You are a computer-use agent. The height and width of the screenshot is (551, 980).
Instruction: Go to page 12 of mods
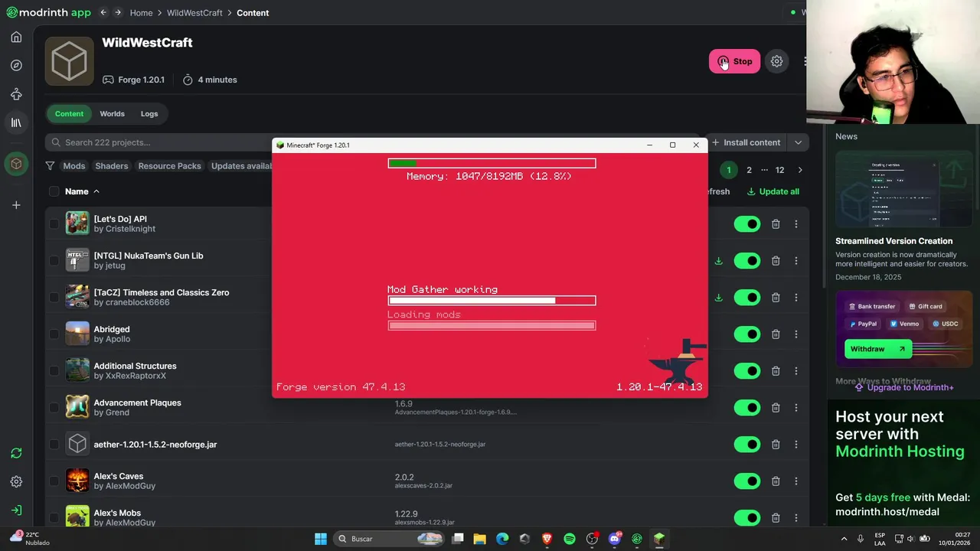pos(779,170)
